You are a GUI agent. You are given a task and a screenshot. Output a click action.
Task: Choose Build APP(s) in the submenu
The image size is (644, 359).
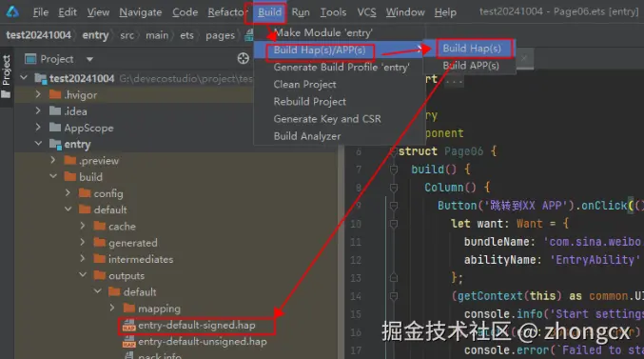click(x=471, y=66)
